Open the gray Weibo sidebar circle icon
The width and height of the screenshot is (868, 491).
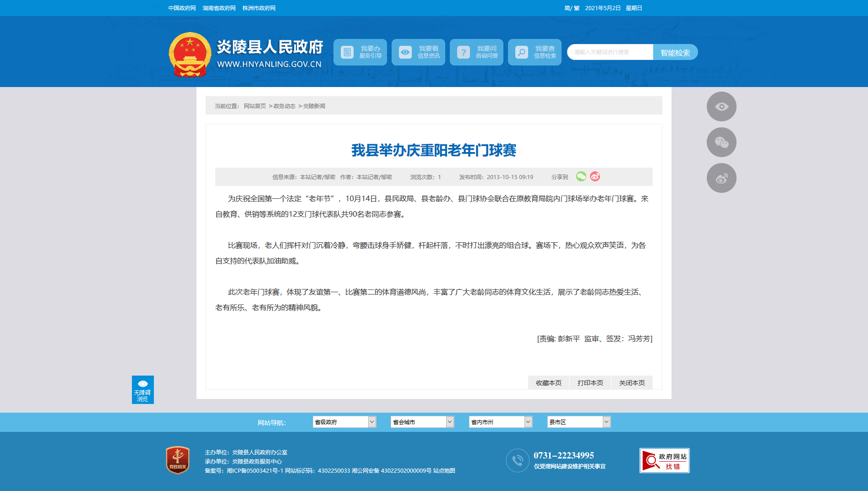[721, 178]
